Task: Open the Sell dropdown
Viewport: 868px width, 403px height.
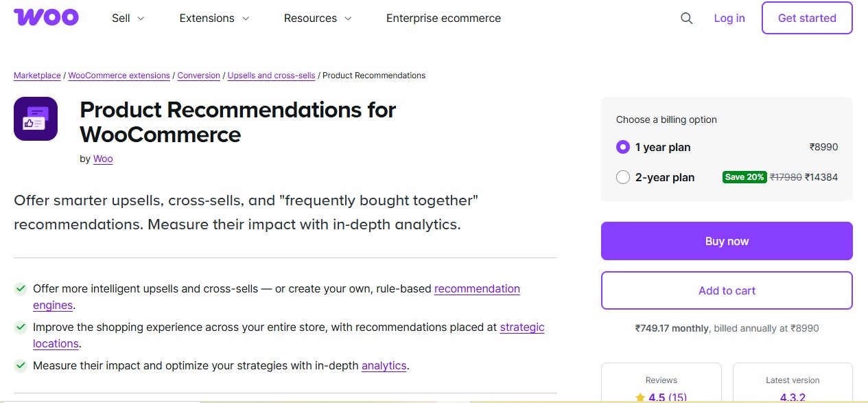Action: 128,19
